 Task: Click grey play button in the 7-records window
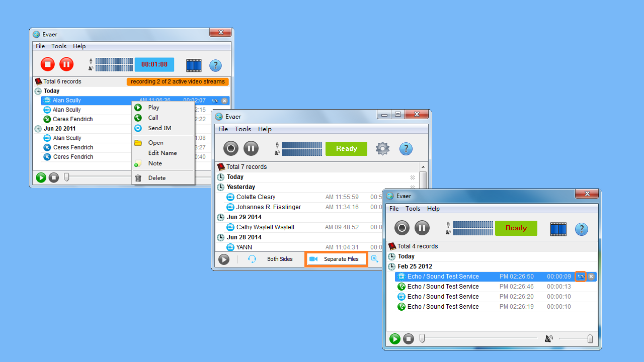[224, 259]
